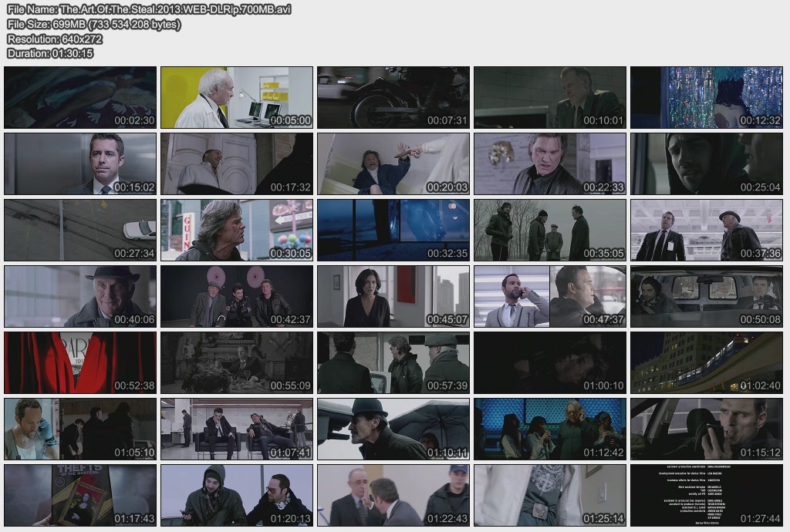Click the Resolution 640x272 text
The image size is (790, 532).
55,39
